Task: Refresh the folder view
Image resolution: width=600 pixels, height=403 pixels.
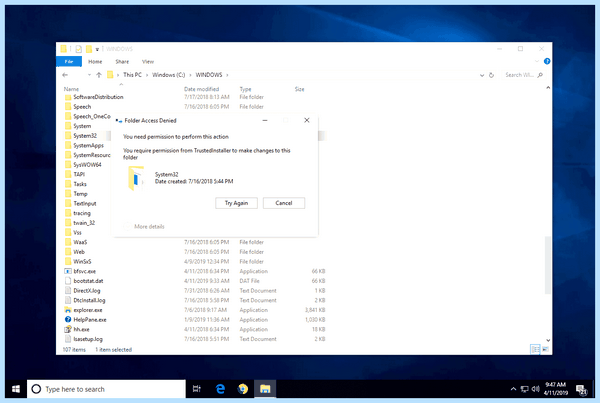Action: [x=491, y=75]
